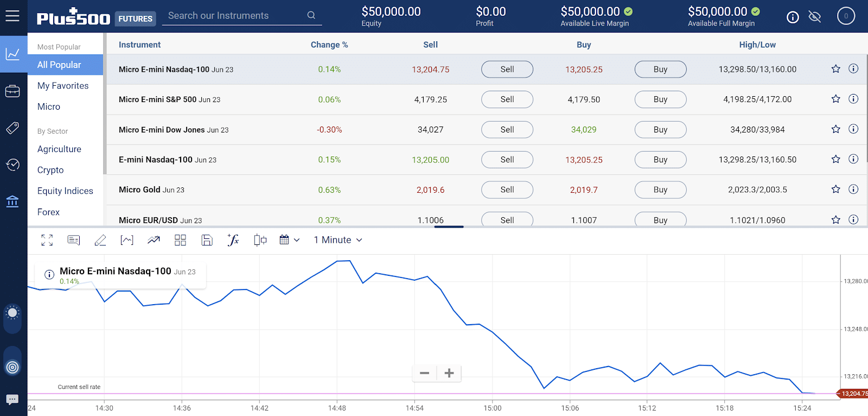This screenshot has height=416, width=868.
Task: Open Crypto sector
Action: (50, 170)
